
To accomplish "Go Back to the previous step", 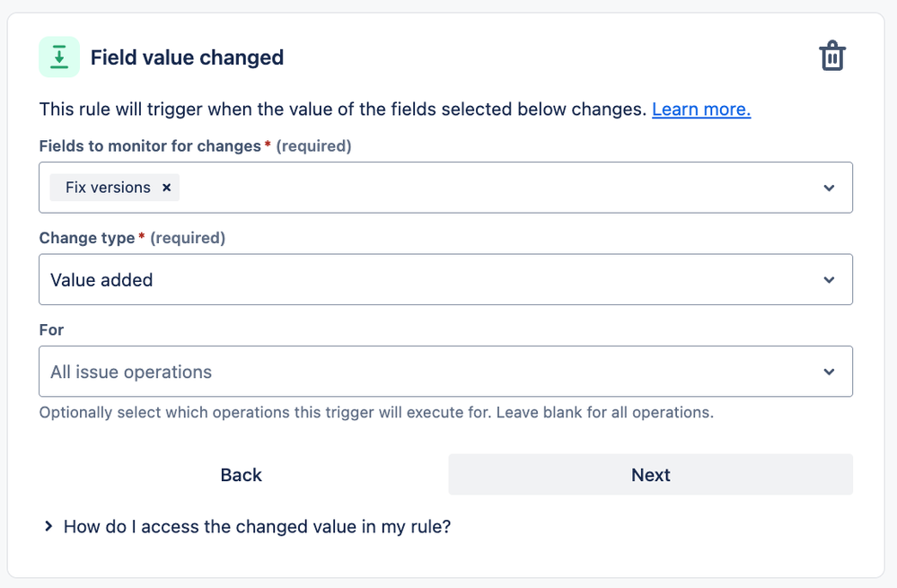I will tap(241, 475).
